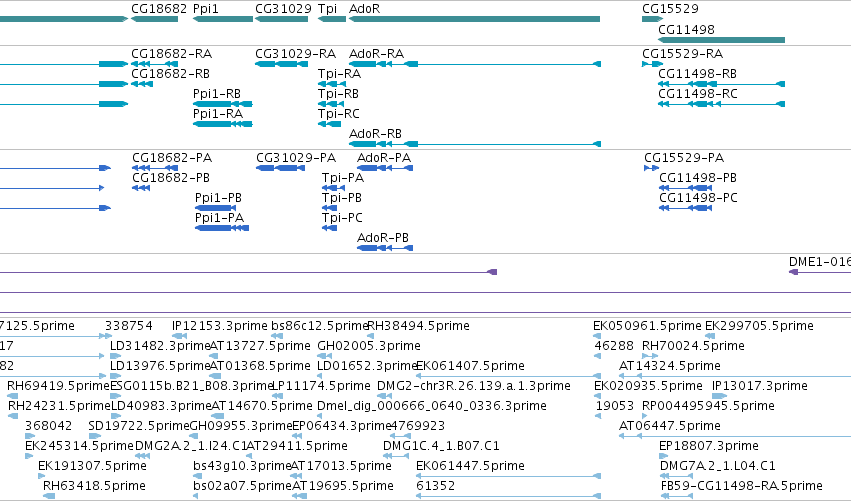Screen dimensions: 851x501
Task: Click the RH38494.5prime EST label
Action: coord(418,326)
